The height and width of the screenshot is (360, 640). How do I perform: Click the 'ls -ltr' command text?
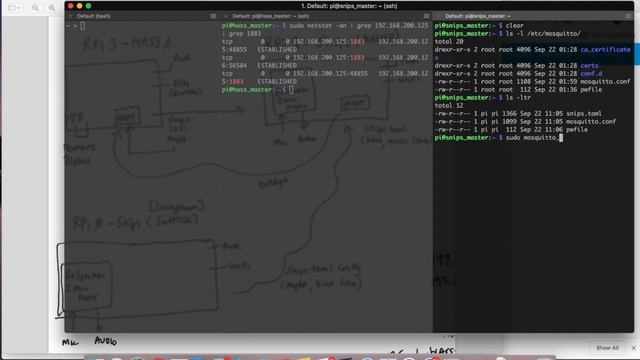(x=518, y=98)
